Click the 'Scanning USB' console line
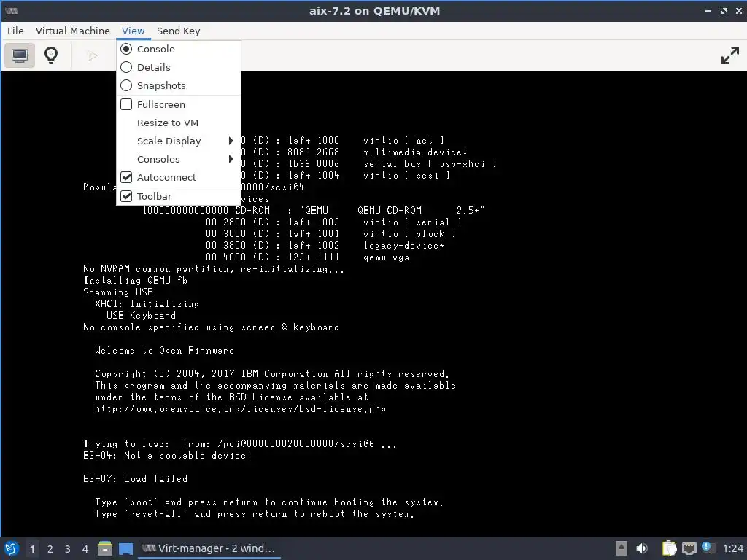The width and height of the screenshot is (747, 560). coord(118,292)
